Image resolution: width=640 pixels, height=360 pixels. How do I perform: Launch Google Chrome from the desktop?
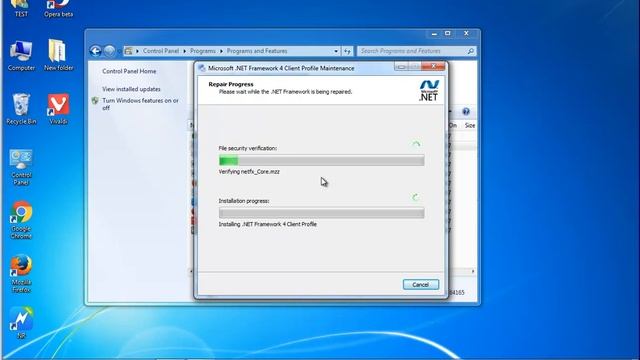(21, 220)
